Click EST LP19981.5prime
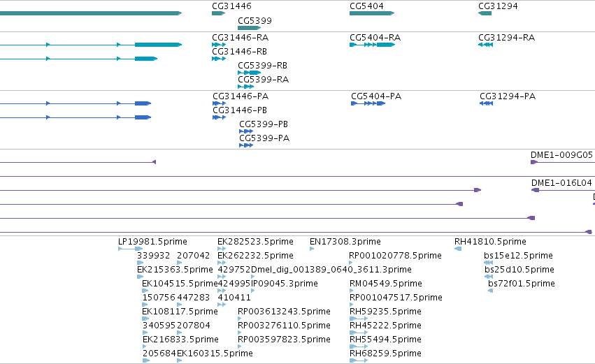The height and width of the screenshot is (364, 595). click(x=131, y=249)
